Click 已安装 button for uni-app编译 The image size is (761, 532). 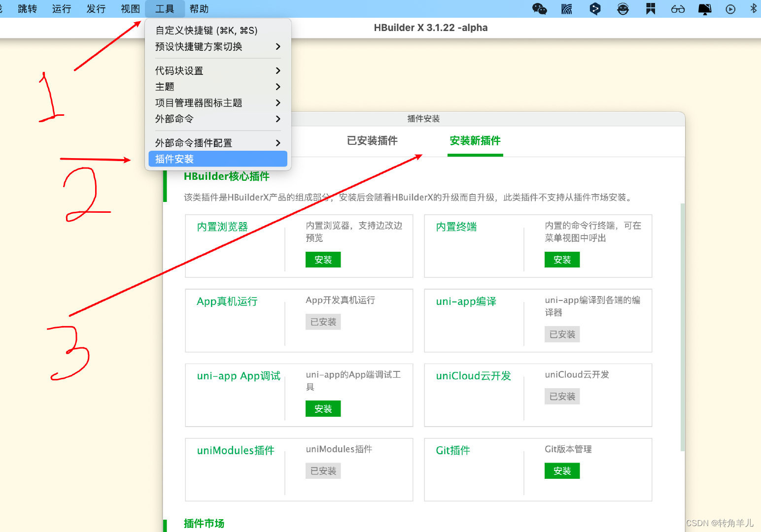(562, 334)
